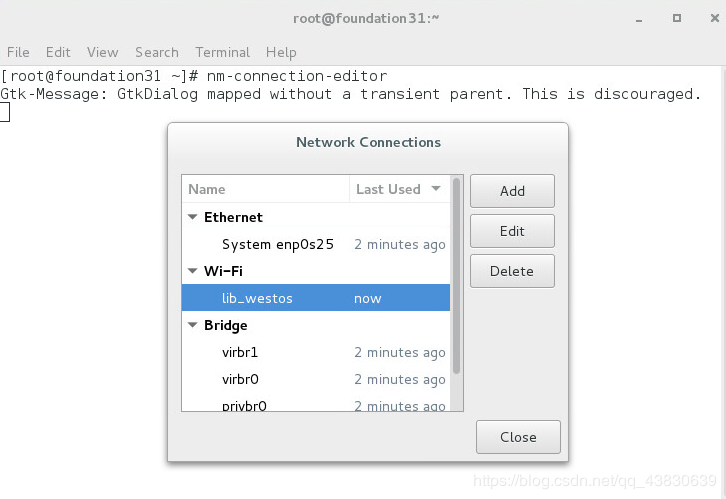Close the Network Connections dialog
726x499 pixels.
518,437
